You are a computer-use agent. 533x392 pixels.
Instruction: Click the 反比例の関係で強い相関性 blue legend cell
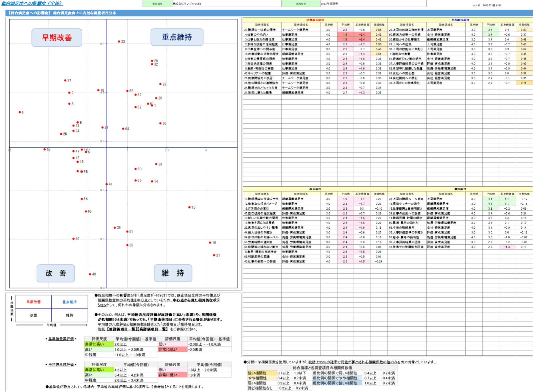click(x=336, y=383)
